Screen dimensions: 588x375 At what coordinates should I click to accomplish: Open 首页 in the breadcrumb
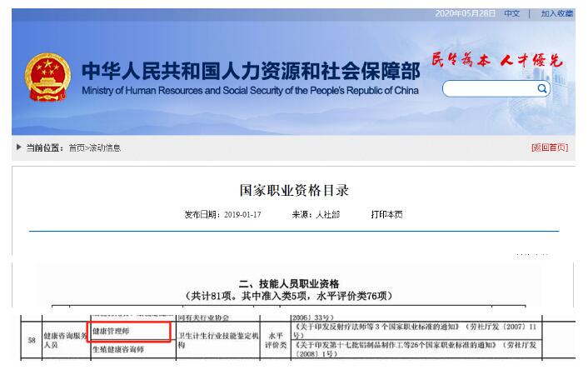click(x=76, y=148)
